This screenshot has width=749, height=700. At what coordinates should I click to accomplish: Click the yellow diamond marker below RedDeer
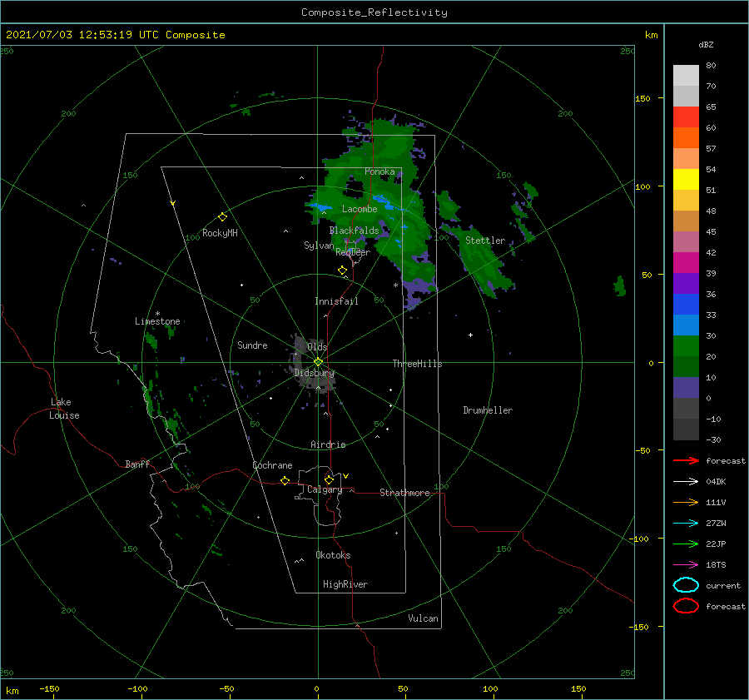click(x=342, y=270)
